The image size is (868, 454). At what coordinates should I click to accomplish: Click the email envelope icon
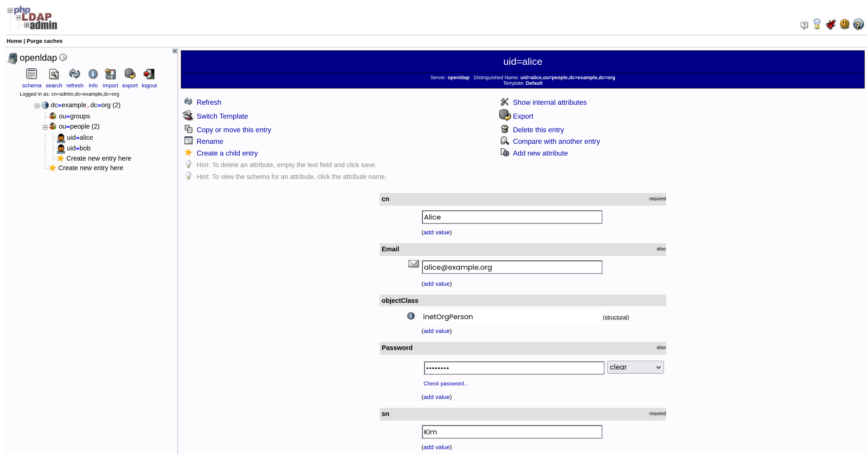pyautogui.click(x=413, y=264)
